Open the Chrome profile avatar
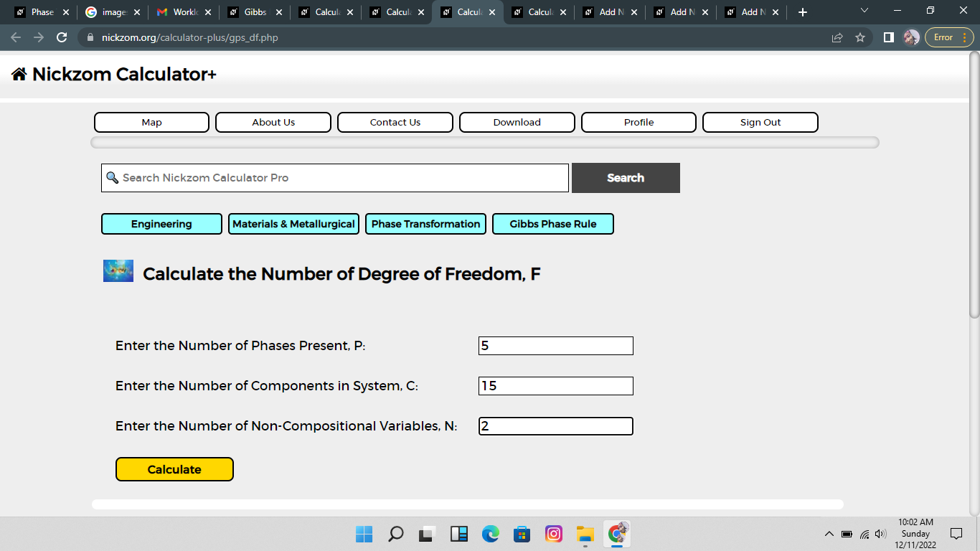The height and width of the screenshot is (551, 980). click(911, 37)
